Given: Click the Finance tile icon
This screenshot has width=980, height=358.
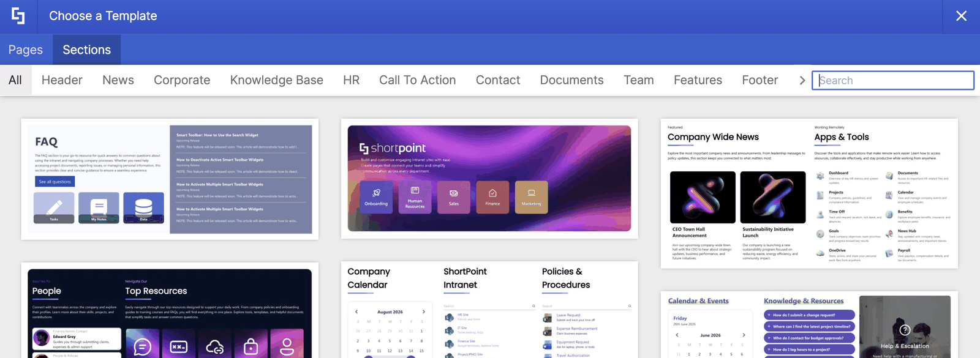Looking at the screenshot, I should click(492, 197).
